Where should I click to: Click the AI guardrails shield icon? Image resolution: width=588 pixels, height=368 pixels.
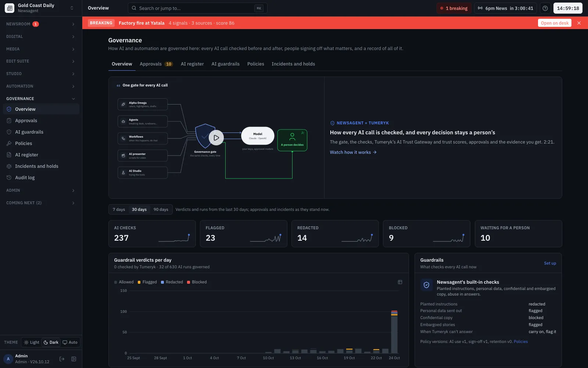tap(9, 132)
